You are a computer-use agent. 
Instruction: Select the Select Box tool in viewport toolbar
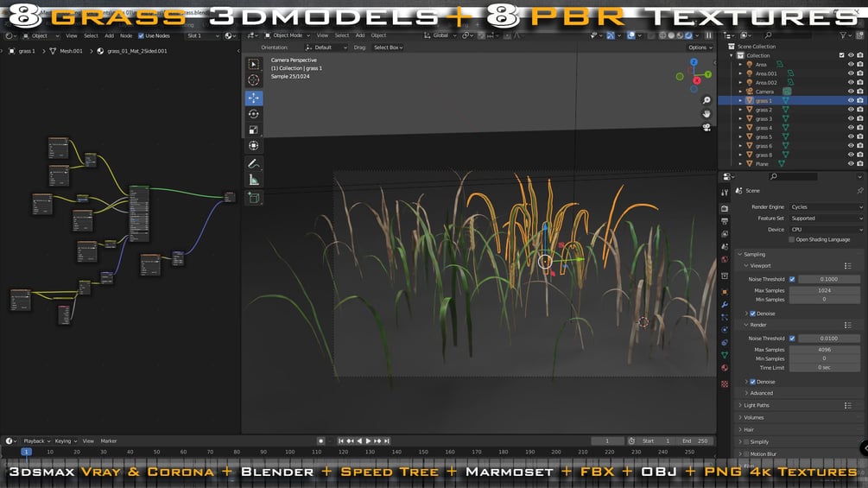(254, 64)
